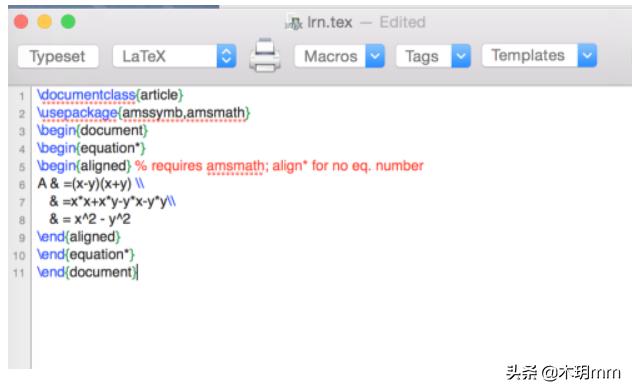Click line number 1 in gutter

[22, 96]
